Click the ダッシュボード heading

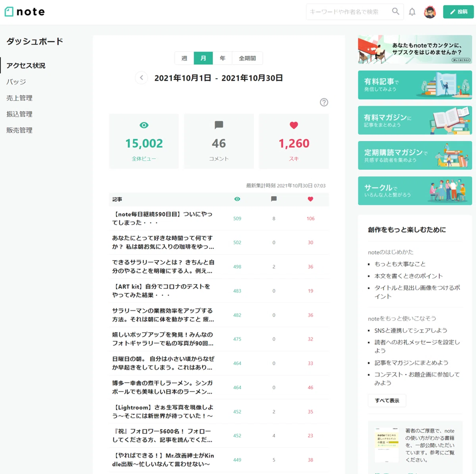pyautogui.click(x=35, y=41)
